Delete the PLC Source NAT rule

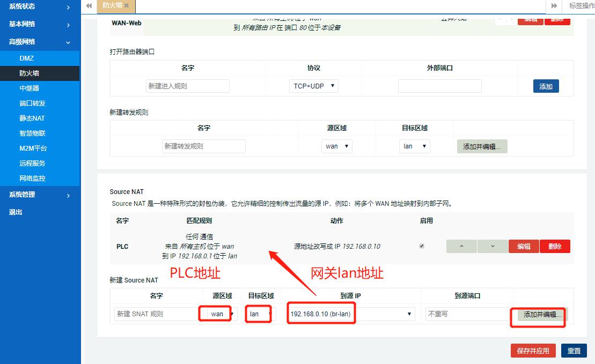[x=555, y=246]
